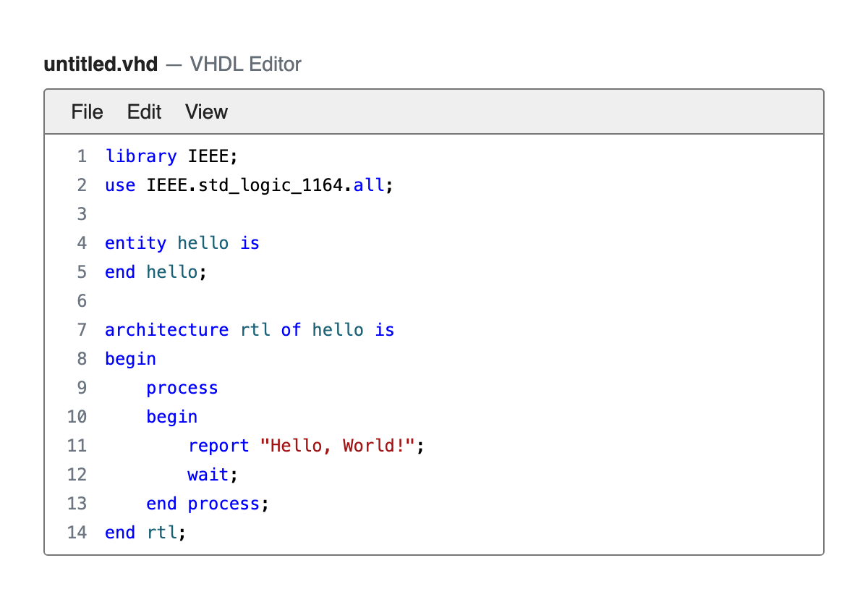The height and width of the screenshot is (605, 868).
Task: Click the 'process' keyword on line 9
Action: click(182, 388)
